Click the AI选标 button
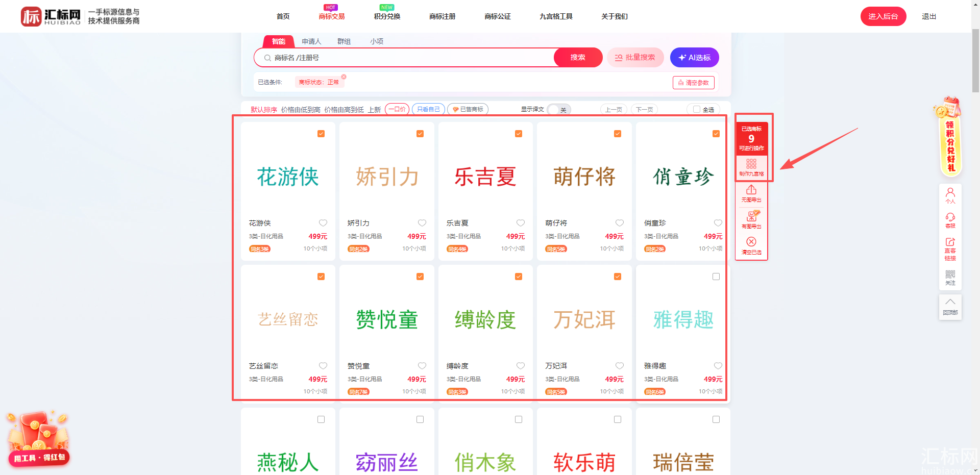This screenshot has height=475, width=980. point(694,58)
